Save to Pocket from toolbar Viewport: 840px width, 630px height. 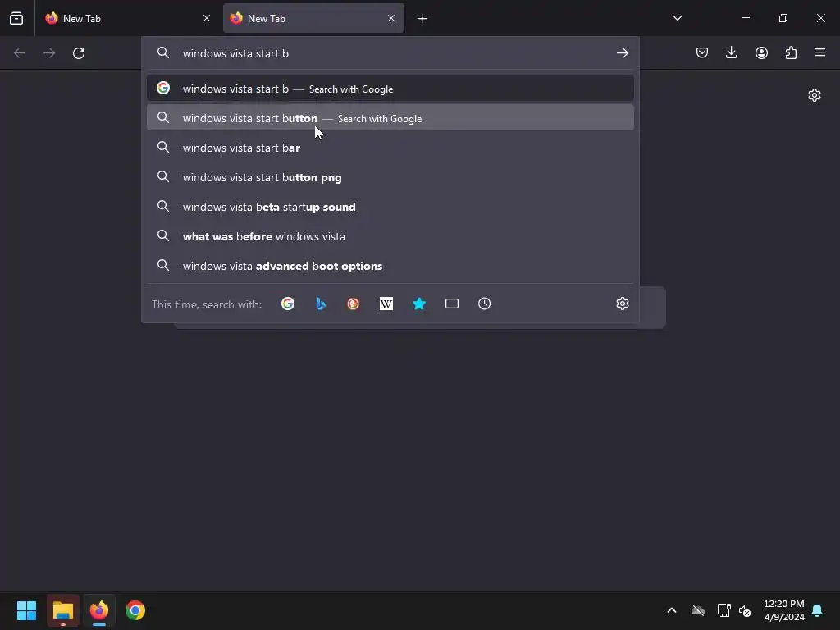coord(702,52)
